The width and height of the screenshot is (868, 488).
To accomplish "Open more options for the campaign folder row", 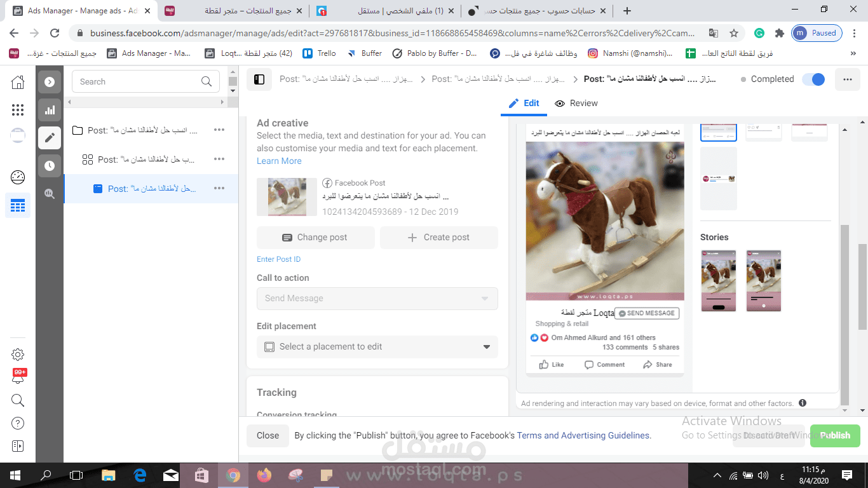I will click(x=219, y=130).
